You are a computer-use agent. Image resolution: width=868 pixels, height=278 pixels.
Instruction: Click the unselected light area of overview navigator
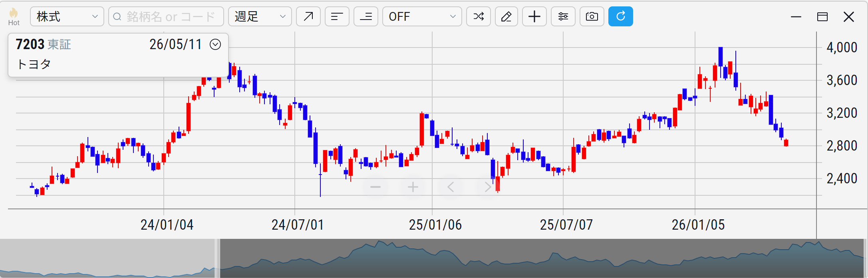pos(107,258)
